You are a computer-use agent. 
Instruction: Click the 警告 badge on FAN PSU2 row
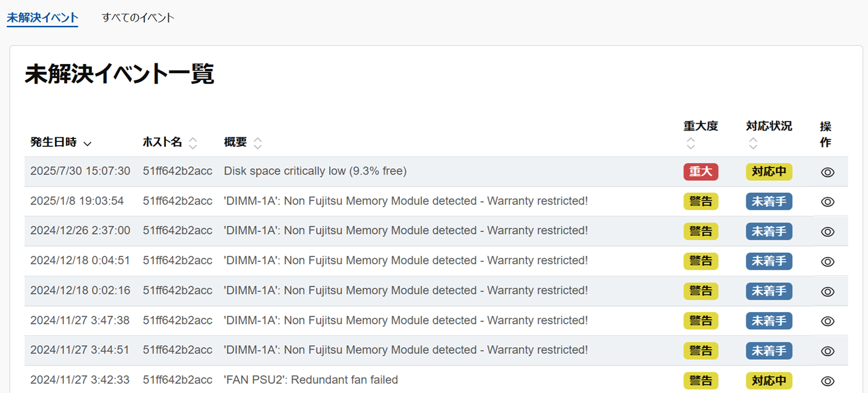pos(700,380)
